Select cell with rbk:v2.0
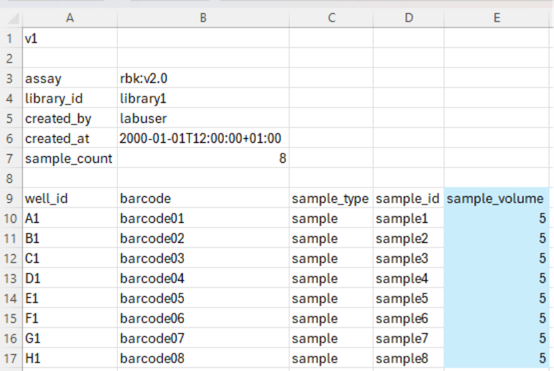Image resolution: width=554 pixels, height=371 pixels. (x=203, y=78)
